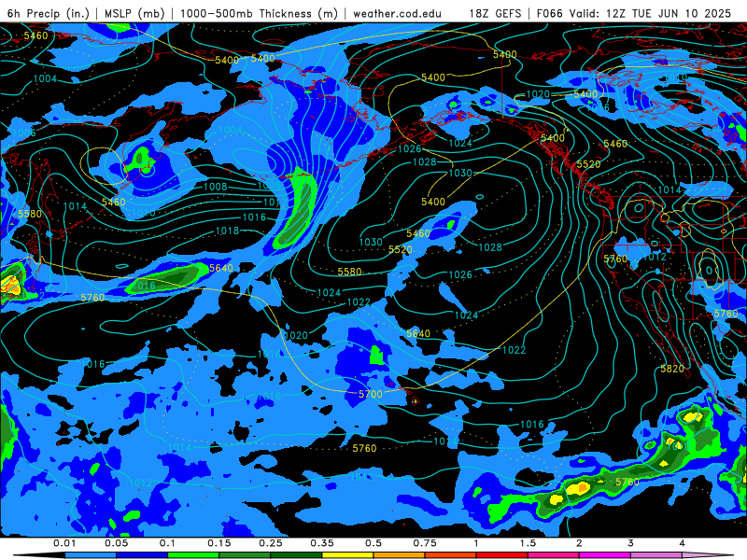This screenshot has width=747, height=560.
Task: Click the 0.35 legend value label
Action: tap(322, 543)
